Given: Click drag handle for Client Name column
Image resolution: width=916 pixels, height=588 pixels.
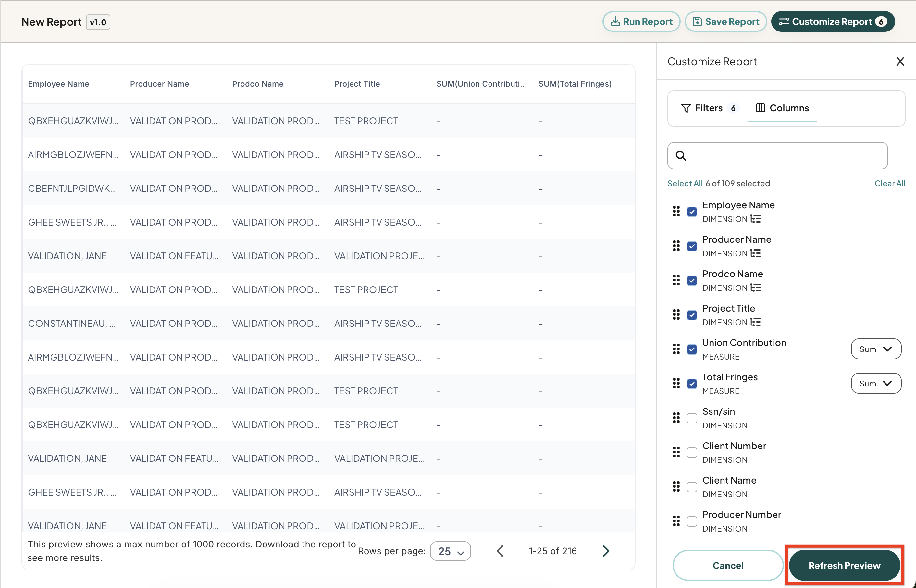Looking at the screenshot, I should [676, 486].
